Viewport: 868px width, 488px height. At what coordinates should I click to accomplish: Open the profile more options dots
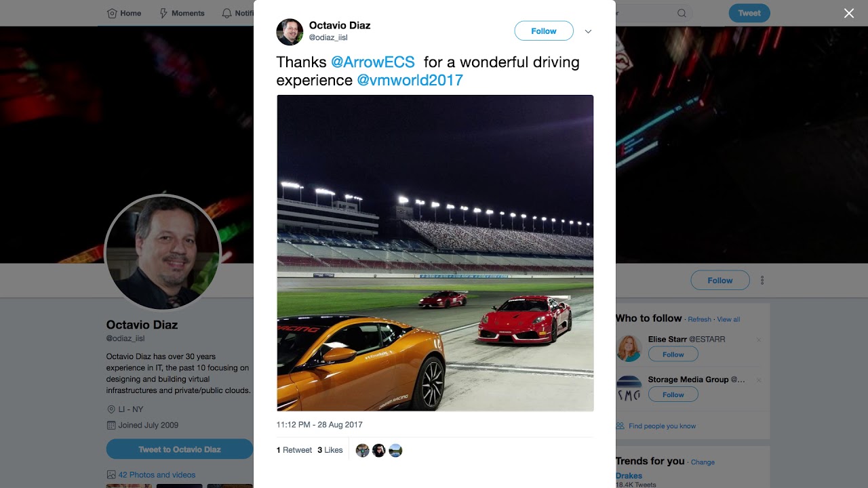click(x=762, y=280)
